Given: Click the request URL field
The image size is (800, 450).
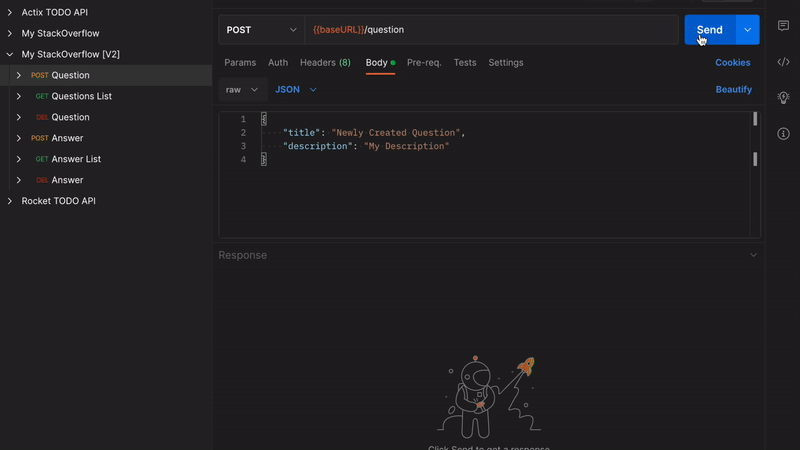Looking at the screenshot, I should click(491, 30).
